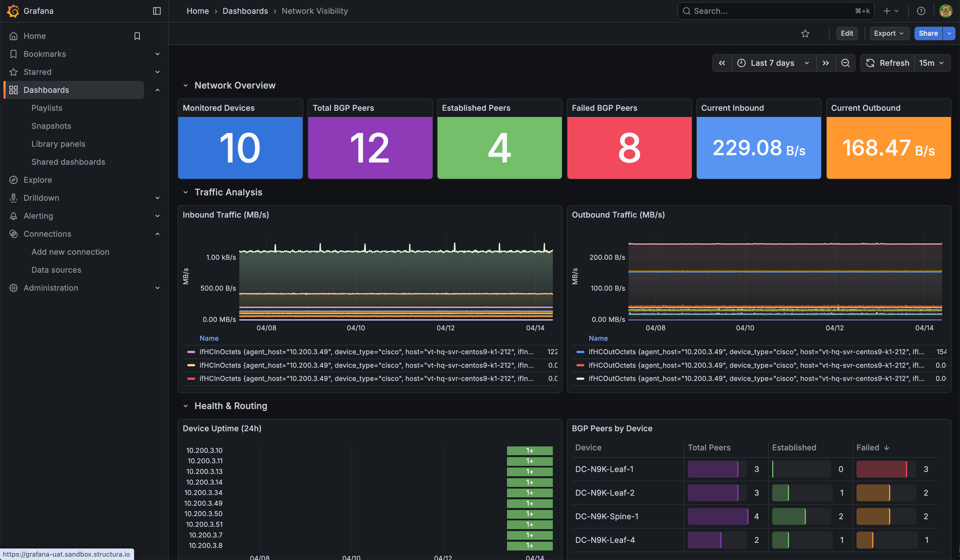Open the Explore section in the sidebar
The image size is (960, 560).
[x=38, y=180]
